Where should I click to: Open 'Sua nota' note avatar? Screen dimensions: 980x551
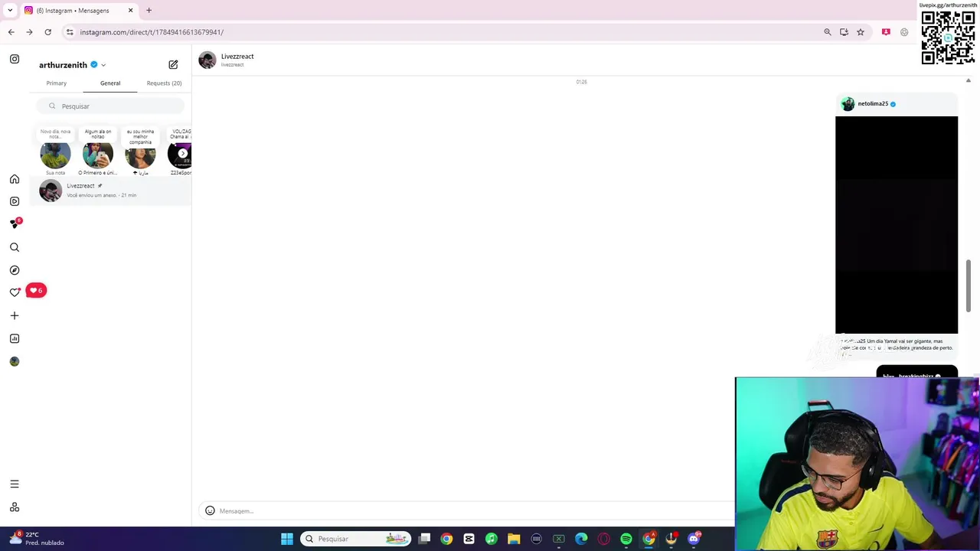(55, 155)
